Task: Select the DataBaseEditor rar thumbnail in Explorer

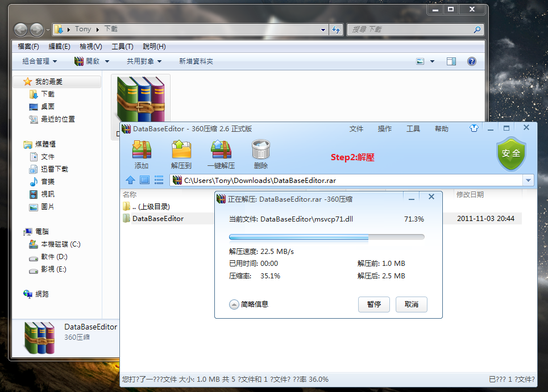Action: (140, 99)
